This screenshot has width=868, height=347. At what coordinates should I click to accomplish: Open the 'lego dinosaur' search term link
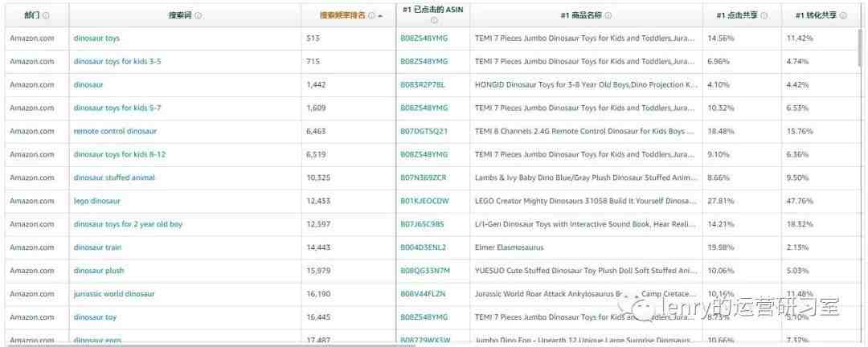pos(97,201)
